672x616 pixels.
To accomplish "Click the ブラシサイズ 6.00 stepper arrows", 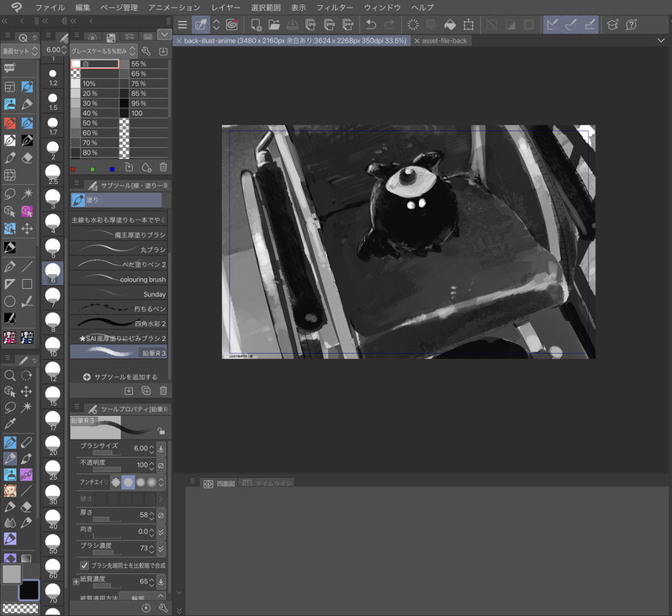I will pyautogui.click(x=151, y=449).
